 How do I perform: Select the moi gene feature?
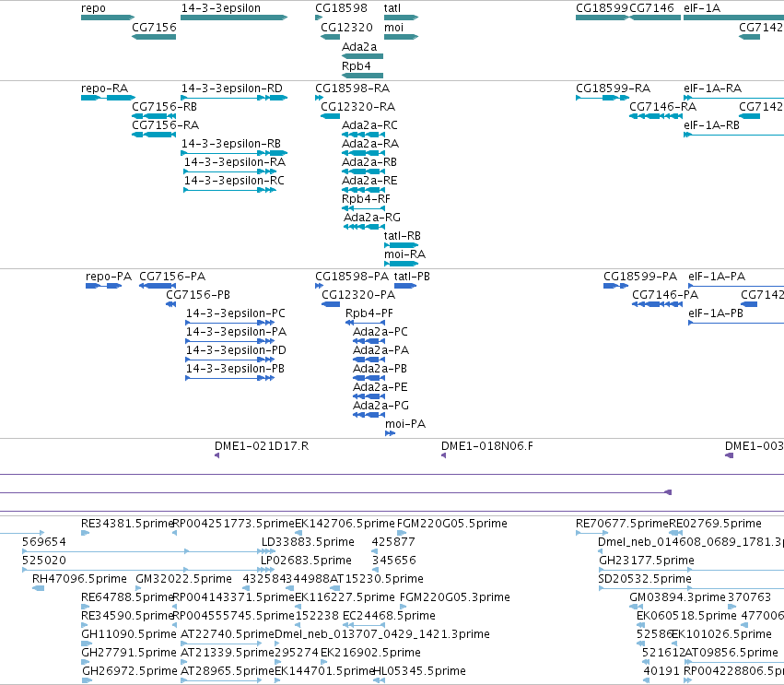click(401, 37)
